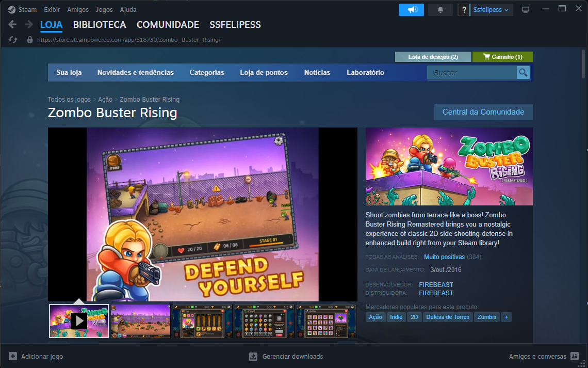Image resolution: width=588 pixels, height=368 pixels.
Task: Click the download icon for Gerenciar downloads
Action: 253,356
